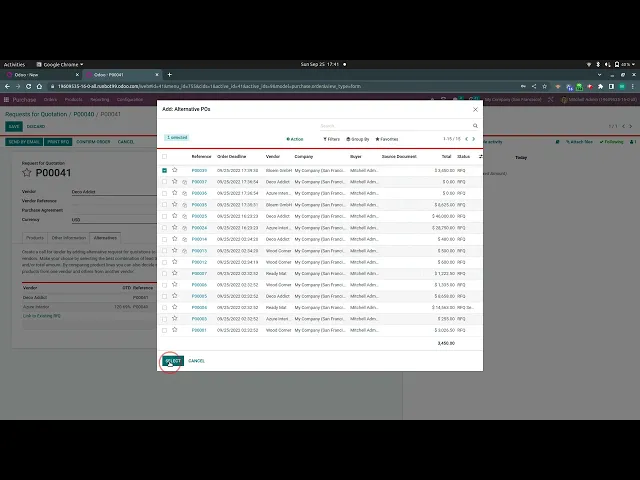
Task: Switch to the Alternatives tab
Action: 105,238
